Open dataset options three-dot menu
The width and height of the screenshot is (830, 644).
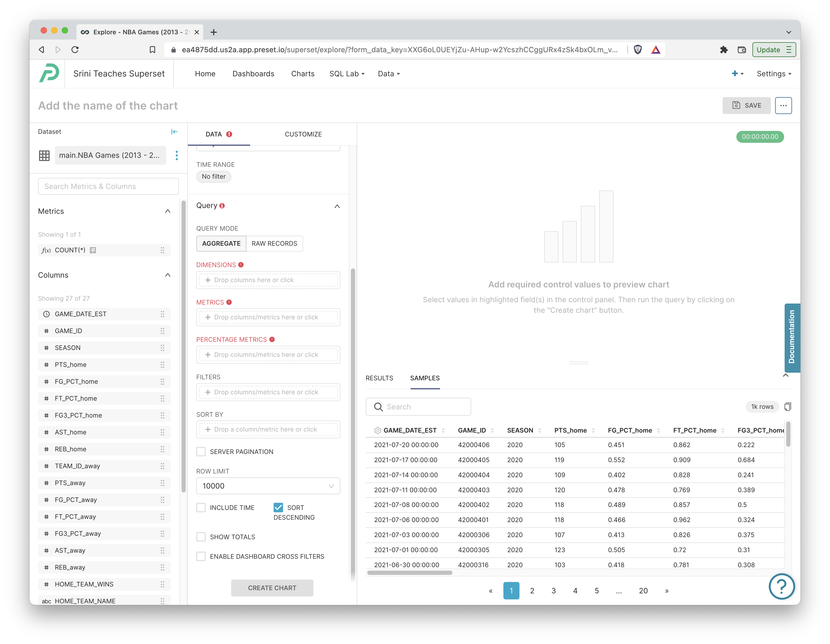pyautogui.click(x=177, y=155)
